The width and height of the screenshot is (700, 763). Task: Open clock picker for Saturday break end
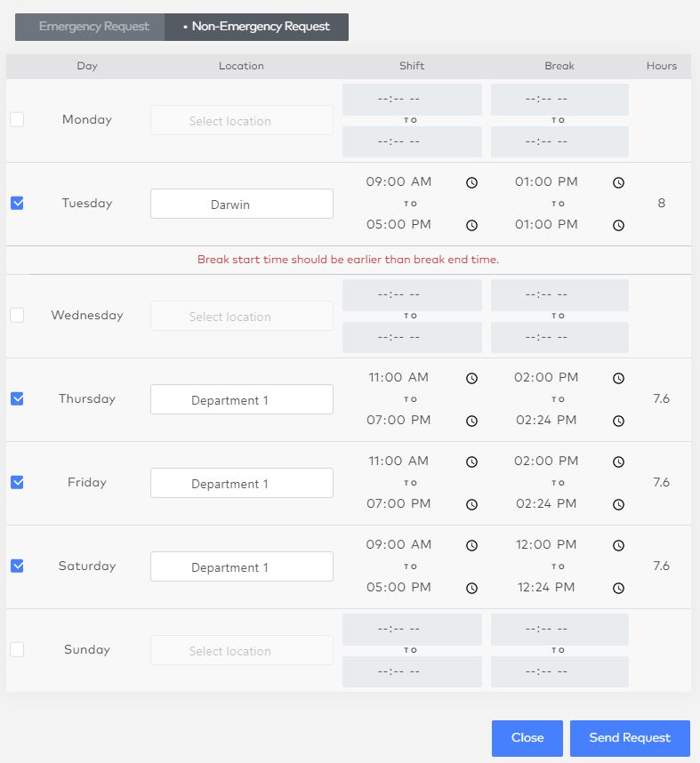[x=618, y=589]
